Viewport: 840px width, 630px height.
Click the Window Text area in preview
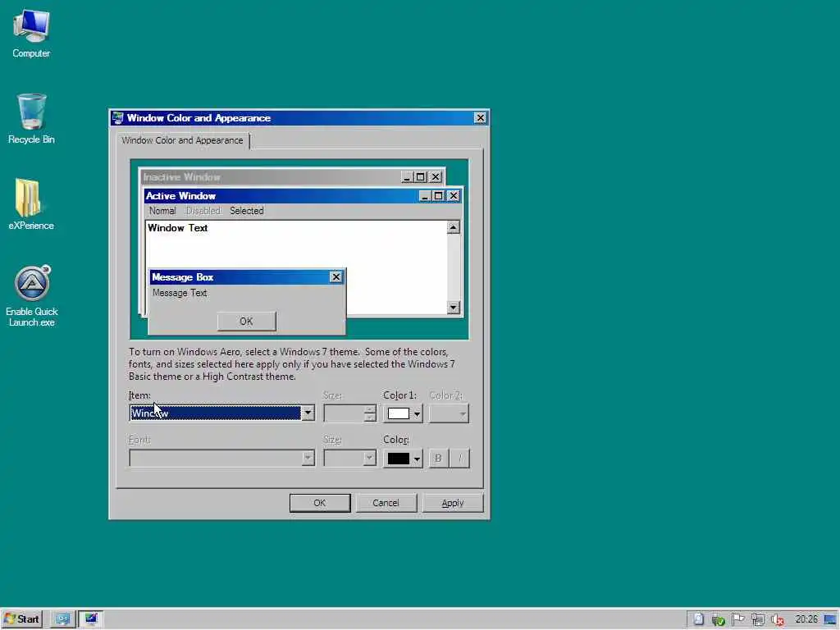177,228
